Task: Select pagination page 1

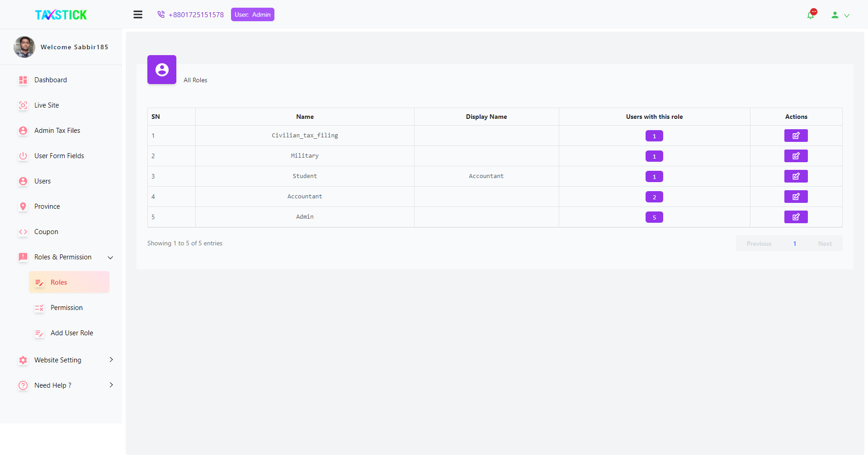Action: [x=795, y=244]
